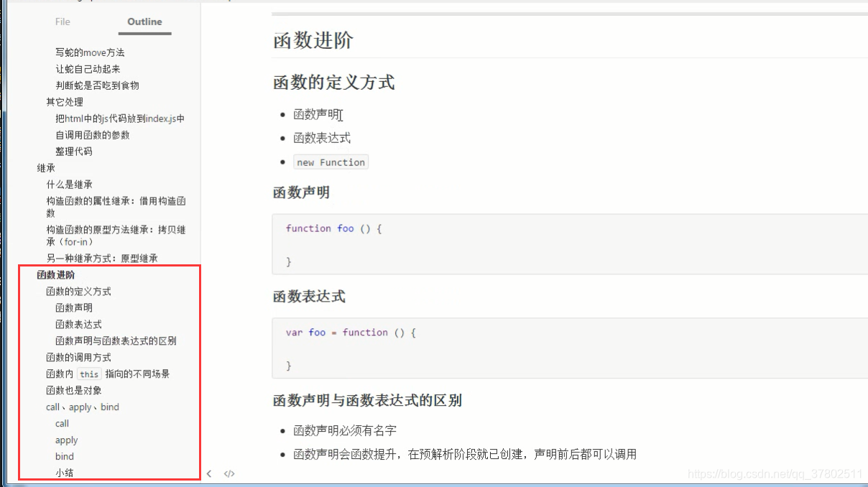
Task: Select outline sub-item bind
Action: point(65,457)
